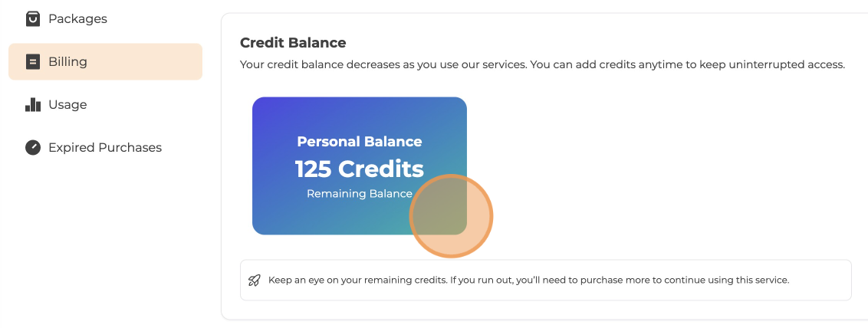Screen dimensions: 868x328
Task: Click the "Remaining Balance" label
Action: pos(360,194)
